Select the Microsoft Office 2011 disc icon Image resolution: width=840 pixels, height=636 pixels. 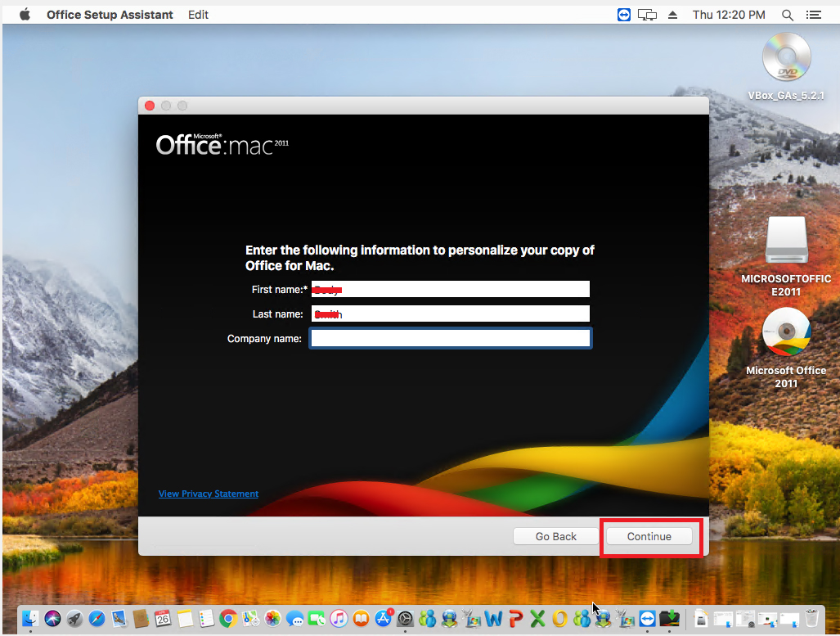(x=786, y=333)
